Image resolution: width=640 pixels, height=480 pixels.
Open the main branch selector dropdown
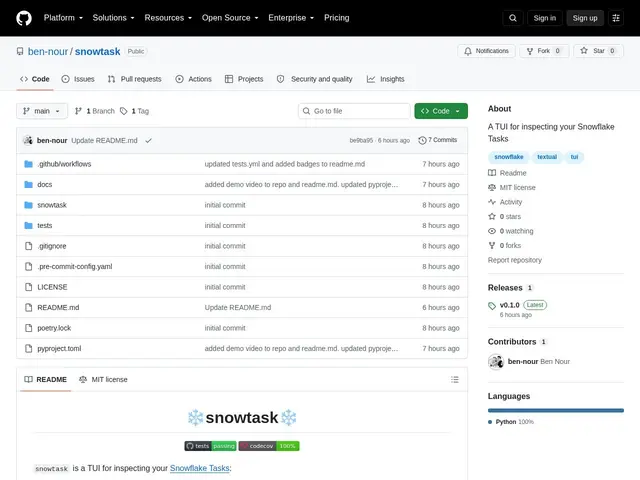click(x=42, y=111)
